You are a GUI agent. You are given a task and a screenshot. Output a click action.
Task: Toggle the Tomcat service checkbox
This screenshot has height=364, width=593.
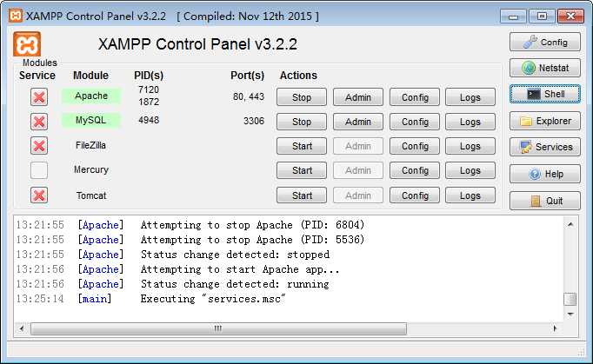39,195
